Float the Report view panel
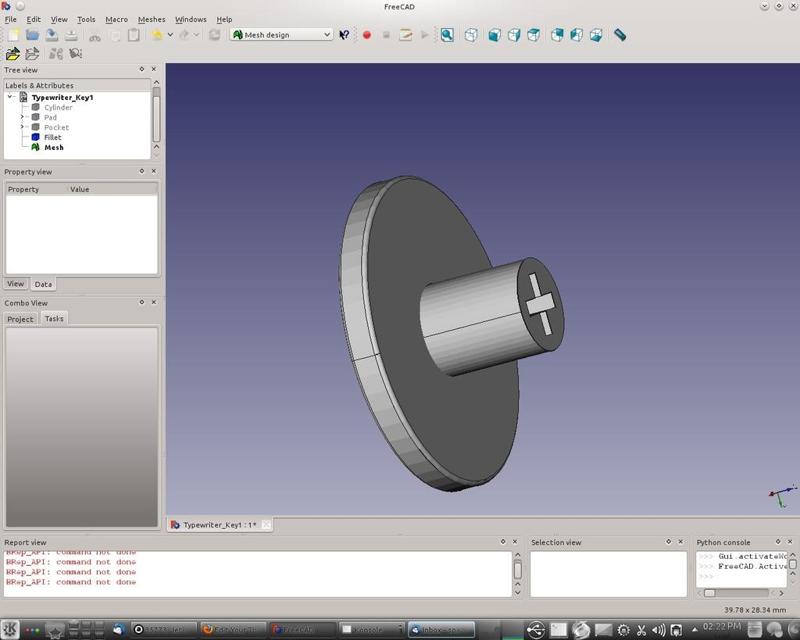 pos(501,542)
